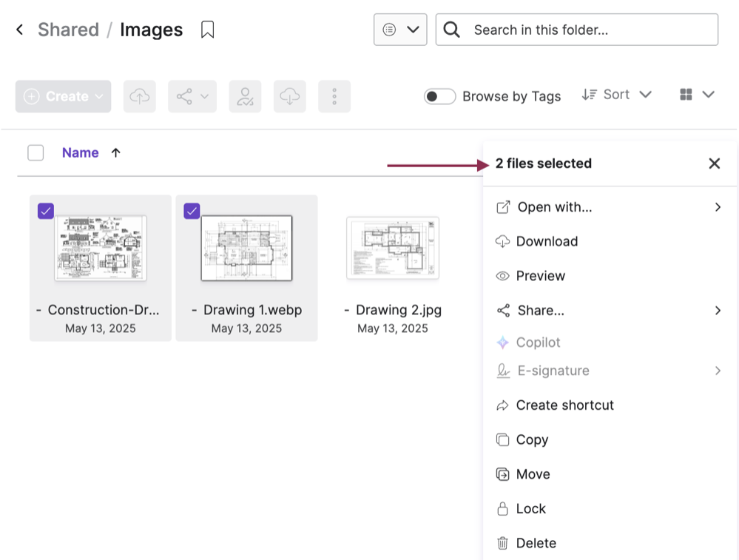Click the E-signature request icon in toolbar
Image resolution: width=739 pixels, height=560 pixels.
244,95
